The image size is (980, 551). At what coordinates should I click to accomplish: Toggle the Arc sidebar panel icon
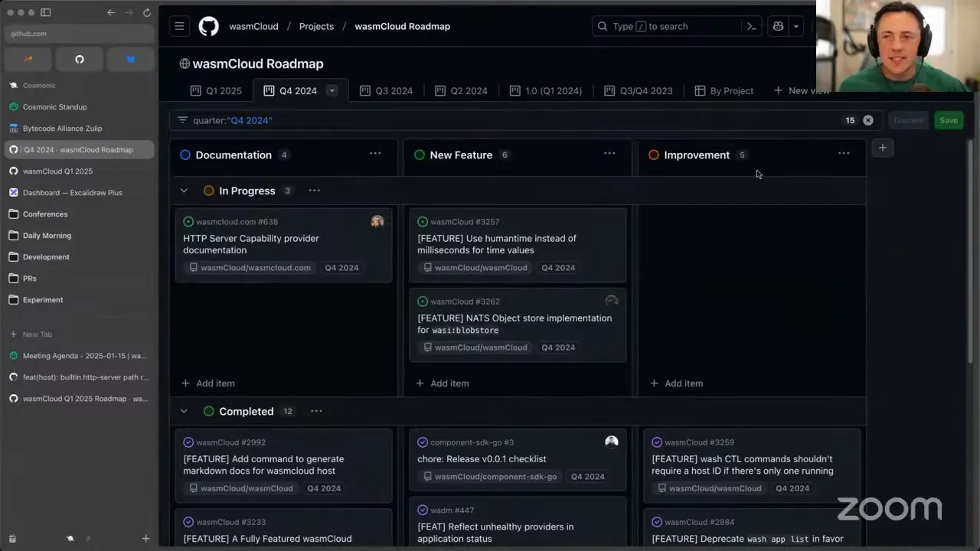45,12
